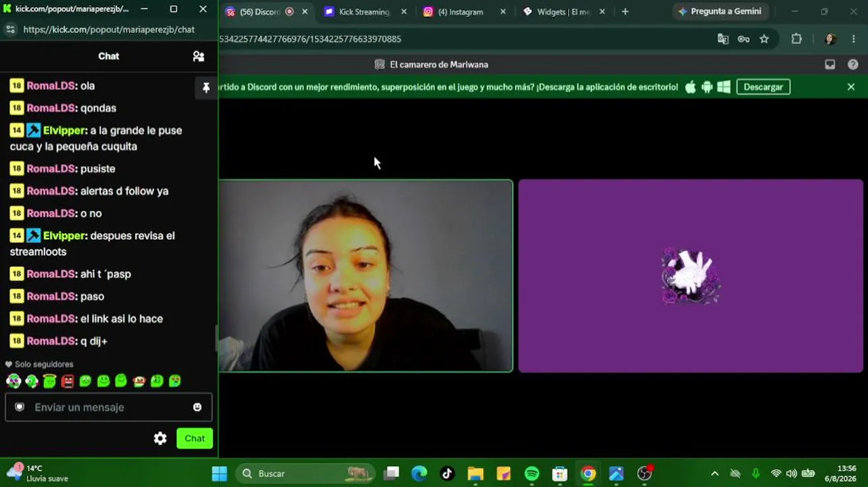This screenshot has width=868, height=487.
Task: Click the message text 'alertas d follow ya'
Action: [124, 191]
